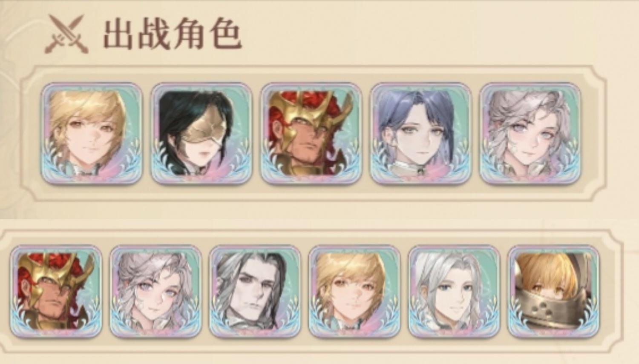Choose the red-haired gold-helmet warrior in top row
639x364 pixels.
[x=311, y=134]
